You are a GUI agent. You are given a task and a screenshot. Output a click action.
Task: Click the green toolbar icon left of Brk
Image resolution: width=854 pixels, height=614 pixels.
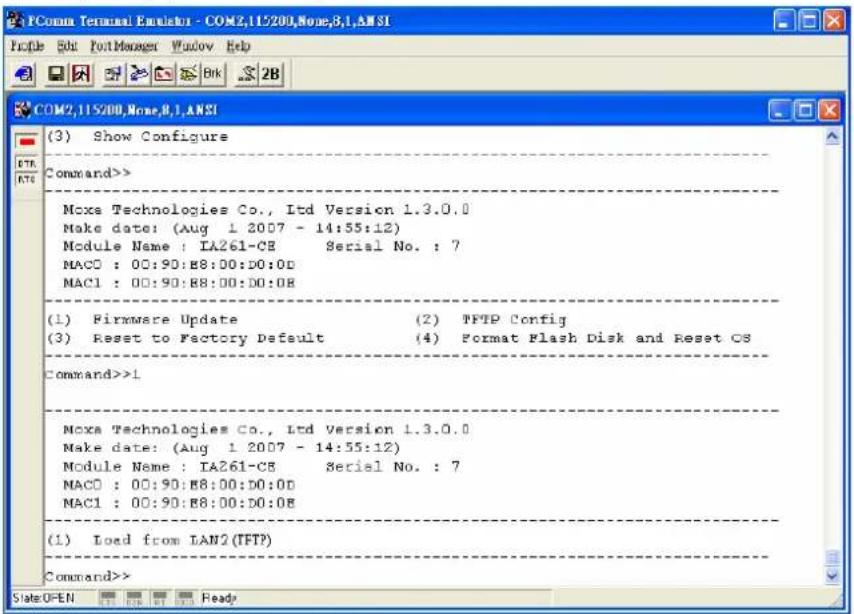188,74
